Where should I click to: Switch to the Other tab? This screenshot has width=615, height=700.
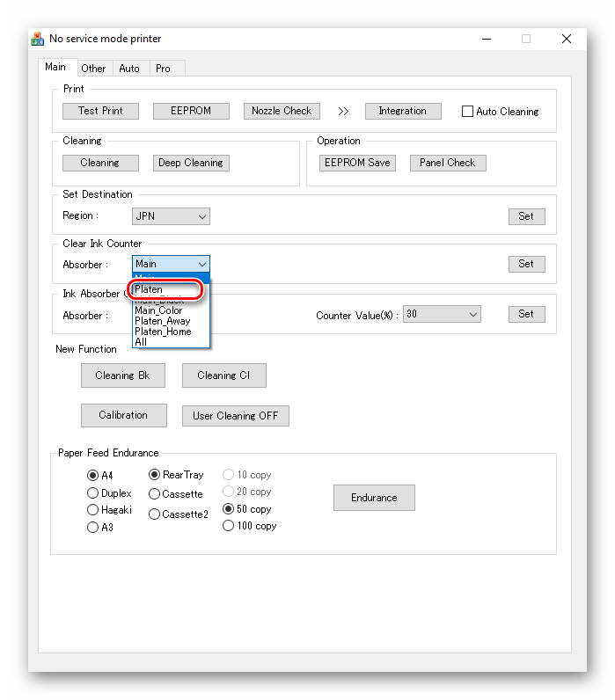point(93,68)
